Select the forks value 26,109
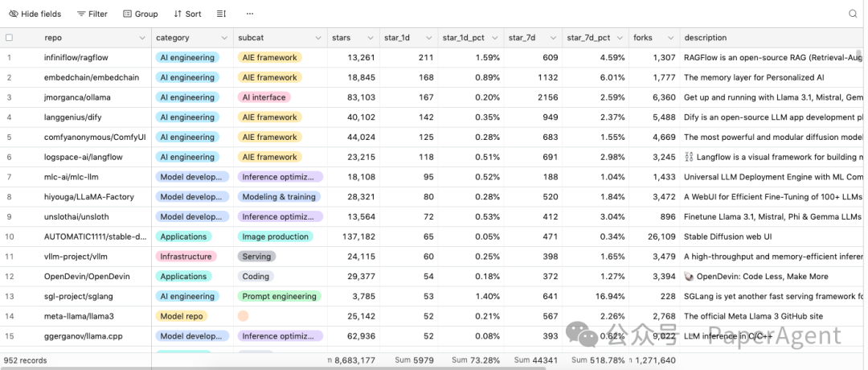 click(661, 237)
